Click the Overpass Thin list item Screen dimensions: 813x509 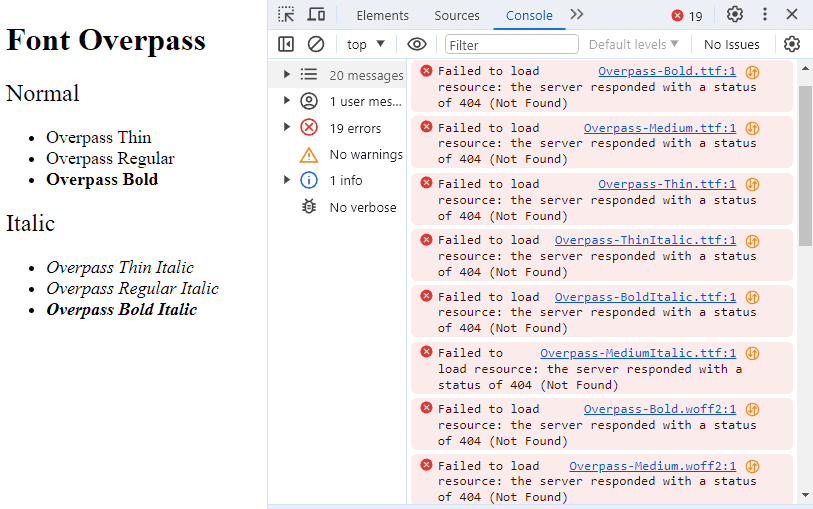[x=99, y=137]
